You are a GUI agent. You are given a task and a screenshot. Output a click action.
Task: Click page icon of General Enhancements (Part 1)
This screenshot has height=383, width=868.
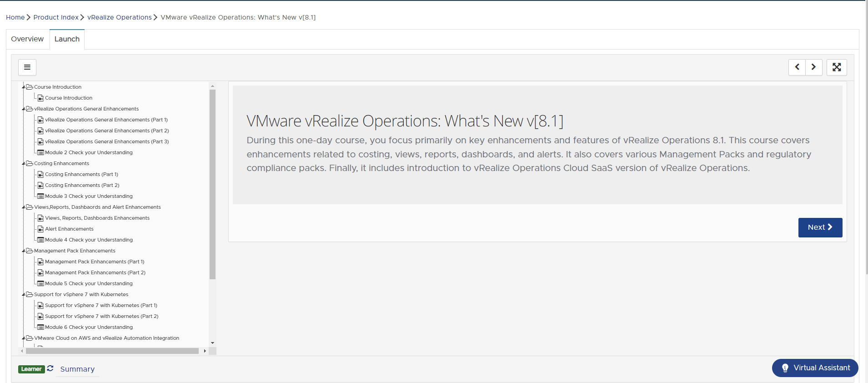coord(40,120)
